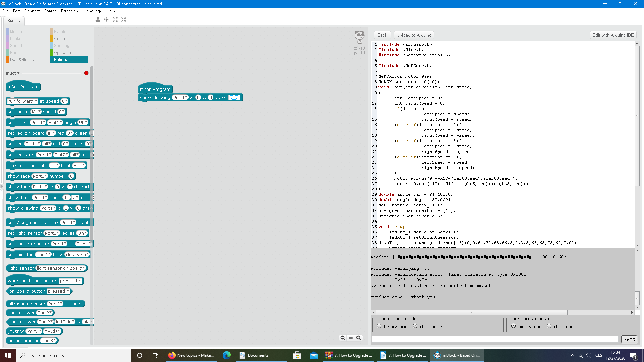
Task: Click the panda sprite thumbnail
Action: (x=359, y=37)
